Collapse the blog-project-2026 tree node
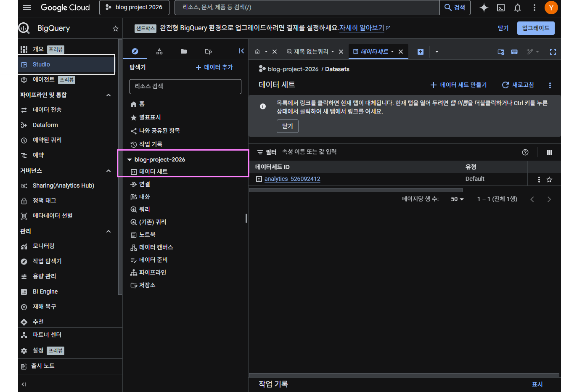 pyautogui.click(x=130, y=159)
